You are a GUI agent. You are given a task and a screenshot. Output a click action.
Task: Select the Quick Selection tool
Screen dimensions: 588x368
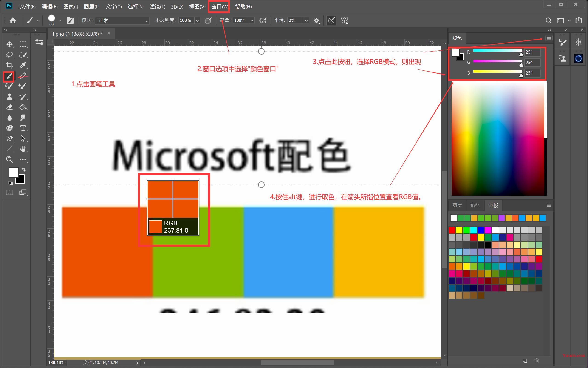pyautogui.click(x=23, y=55)
